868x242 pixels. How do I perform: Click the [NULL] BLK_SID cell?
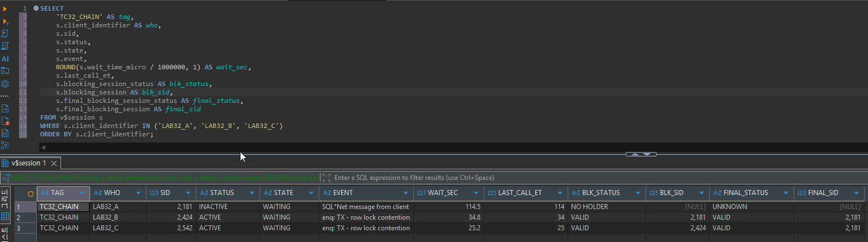tap(677, 207)
